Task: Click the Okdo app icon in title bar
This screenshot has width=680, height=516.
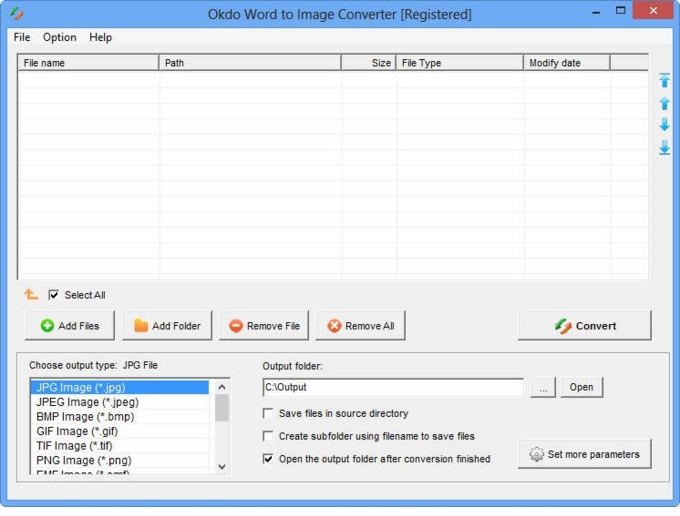Action: (16, 13)
